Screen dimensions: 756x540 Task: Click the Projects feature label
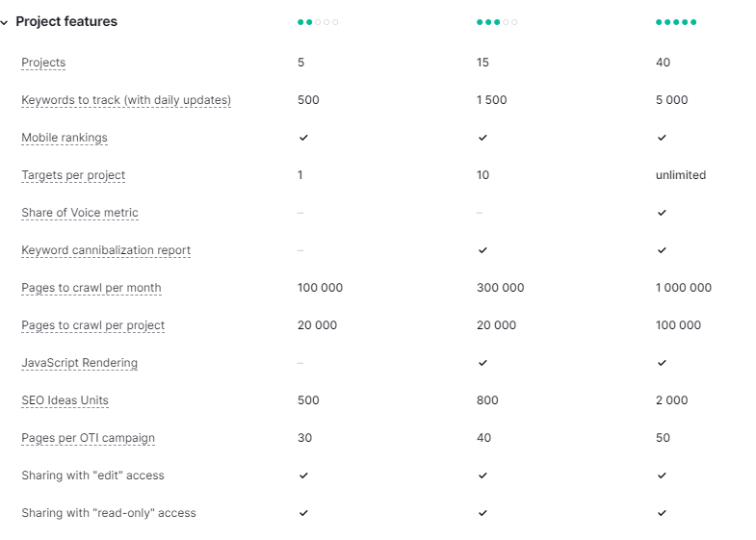point(43,63)
